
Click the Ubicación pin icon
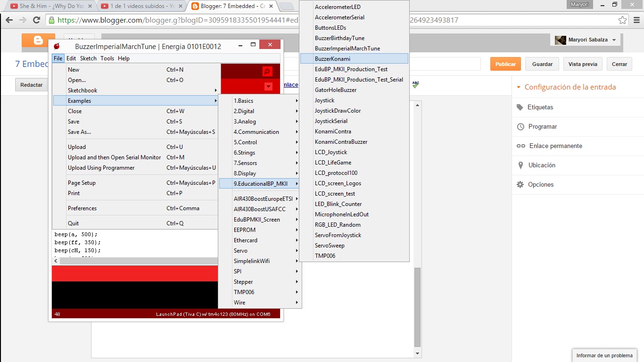(520, 165)
